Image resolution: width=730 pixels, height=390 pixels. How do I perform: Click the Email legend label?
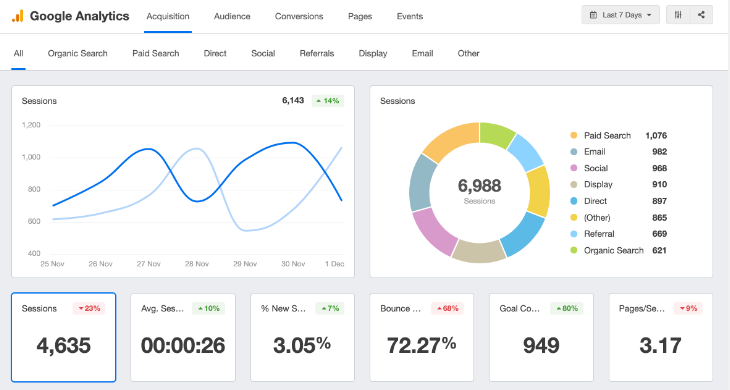595,152
